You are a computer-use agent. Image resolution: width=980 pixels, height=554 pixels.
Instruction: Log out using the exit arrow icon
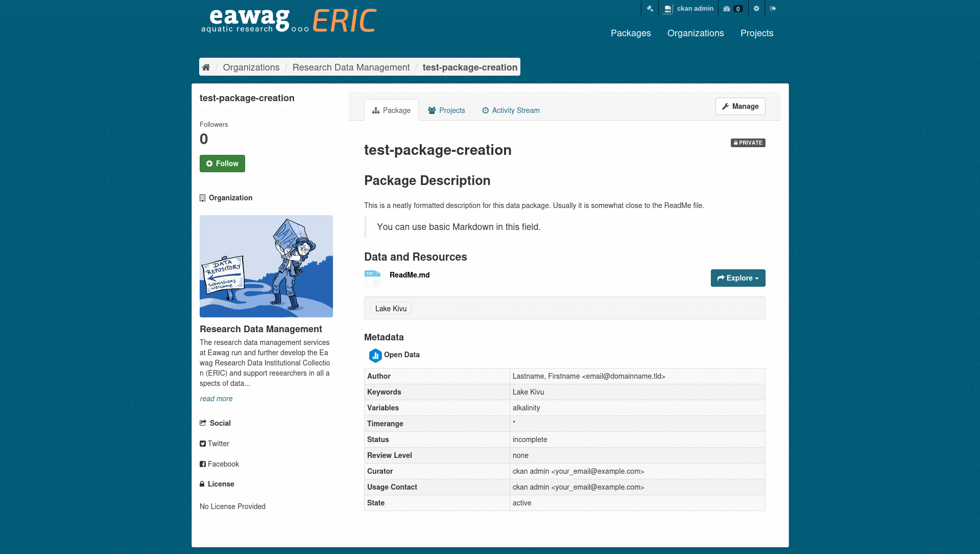tap(773, 8)
